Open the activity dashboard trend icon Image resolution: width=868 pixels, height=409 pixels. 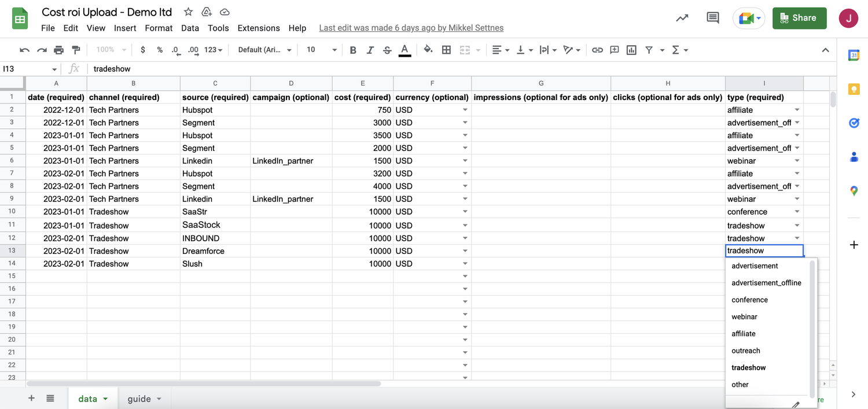[x=682, y=18]
